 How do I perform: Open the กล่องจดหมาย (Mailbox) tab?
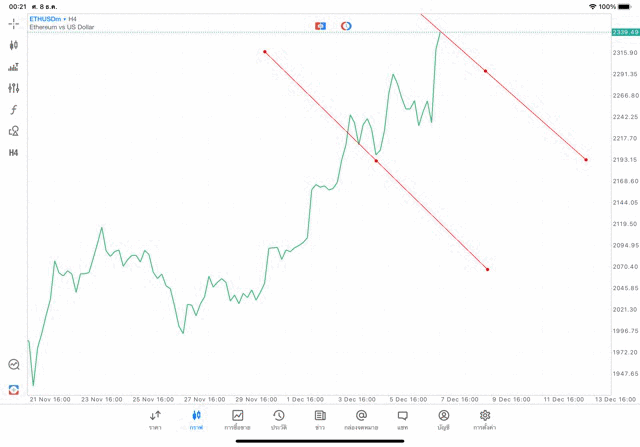tap(361, 420)
